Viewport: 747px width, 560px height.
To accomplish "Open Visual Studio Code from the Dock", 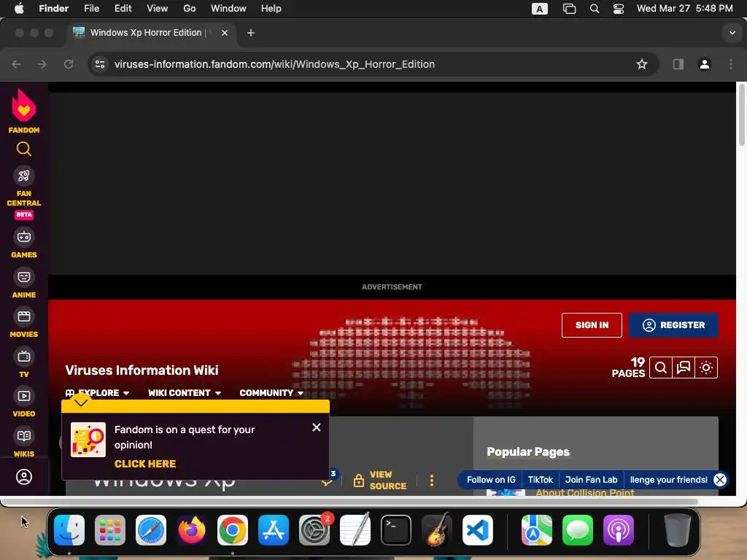I will pyautogui.click(x=477, y=530).
